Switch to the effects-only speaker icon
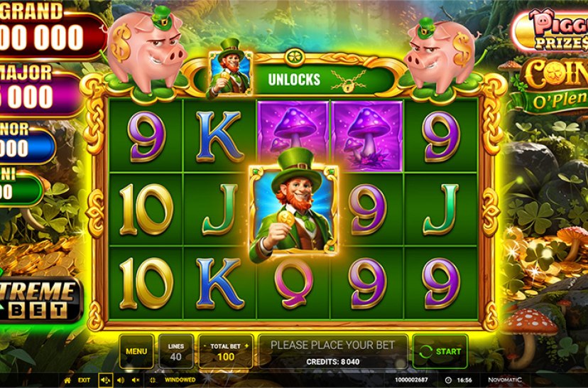Viewport: 588px width, 388px height. (x=121, y=380)
